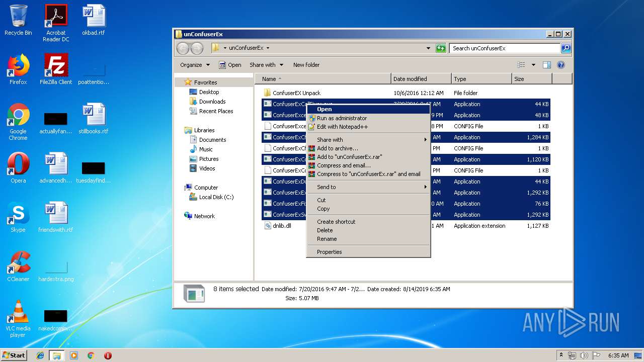Expand address bar history dropdown
Screen dimensions: 644x362
[428, 48]
